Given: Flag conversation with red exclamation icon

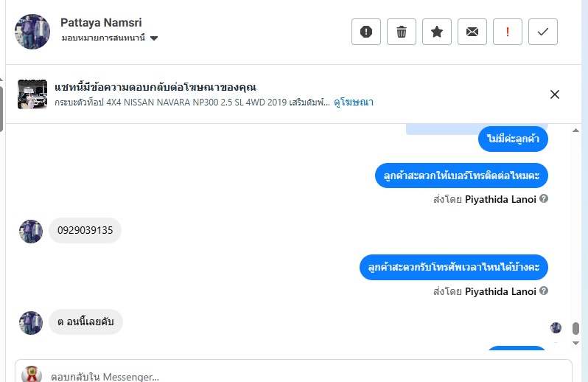Looking at the screenshot, I should (x=508, y=32).
